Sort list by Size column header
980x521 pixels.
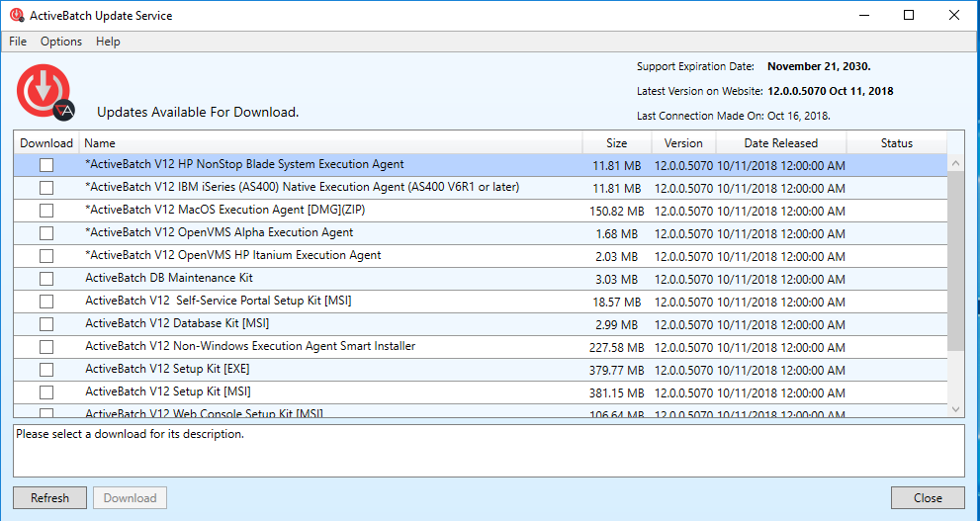coord(617,143)
